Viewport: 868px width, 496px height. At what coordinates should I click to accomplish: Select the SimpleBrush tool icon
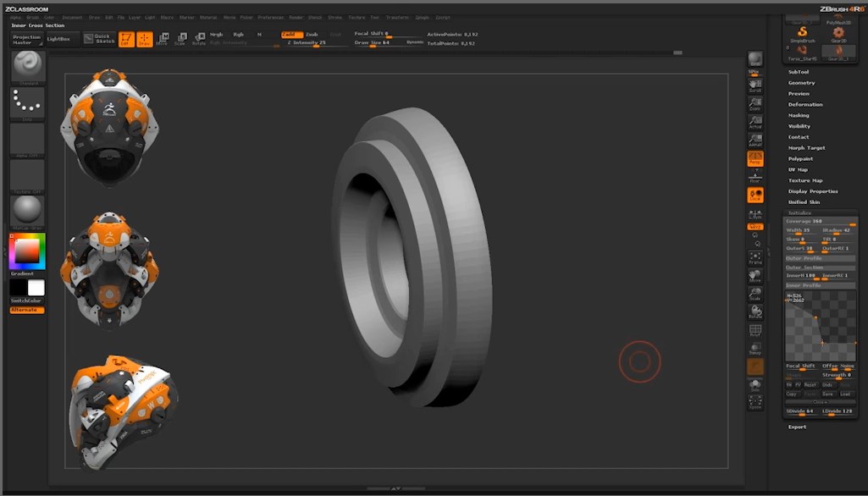point(802,35)
